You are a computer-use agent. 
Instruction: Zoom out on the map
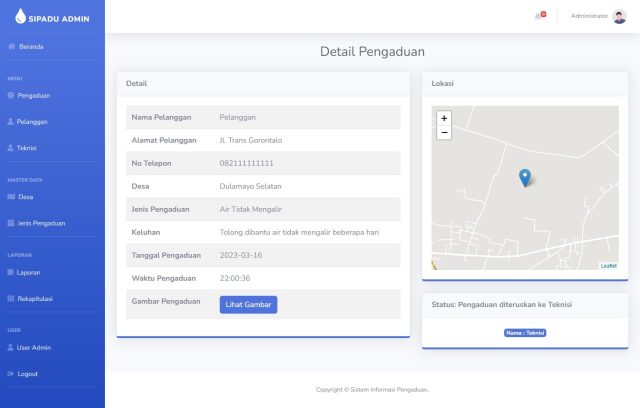[444, 132]
